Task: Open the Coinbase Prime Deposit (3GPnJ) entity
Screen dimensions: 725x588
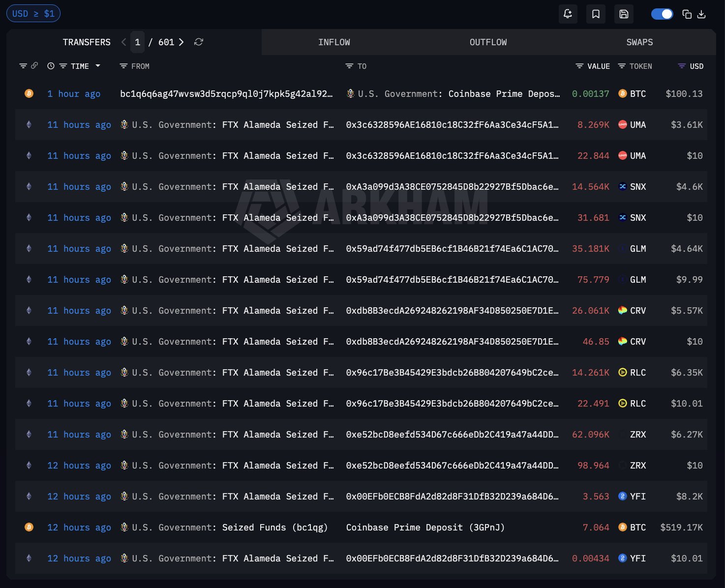Action: [425, 528]
